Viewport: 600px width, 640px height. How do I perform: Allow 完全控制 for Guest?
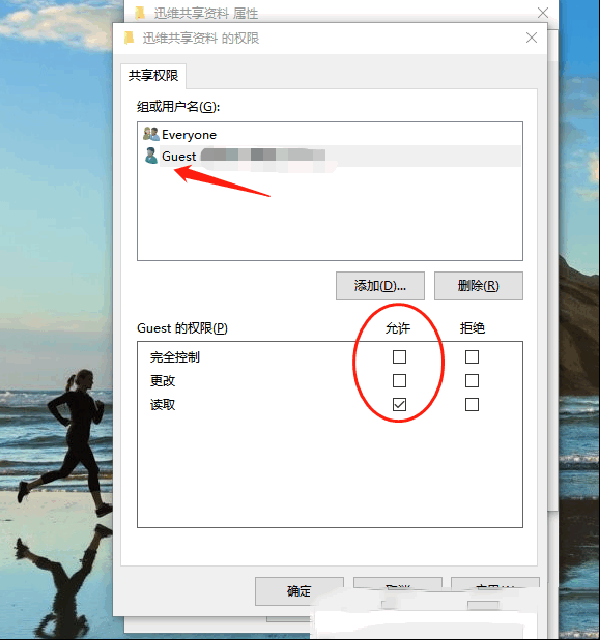[399, 357]
